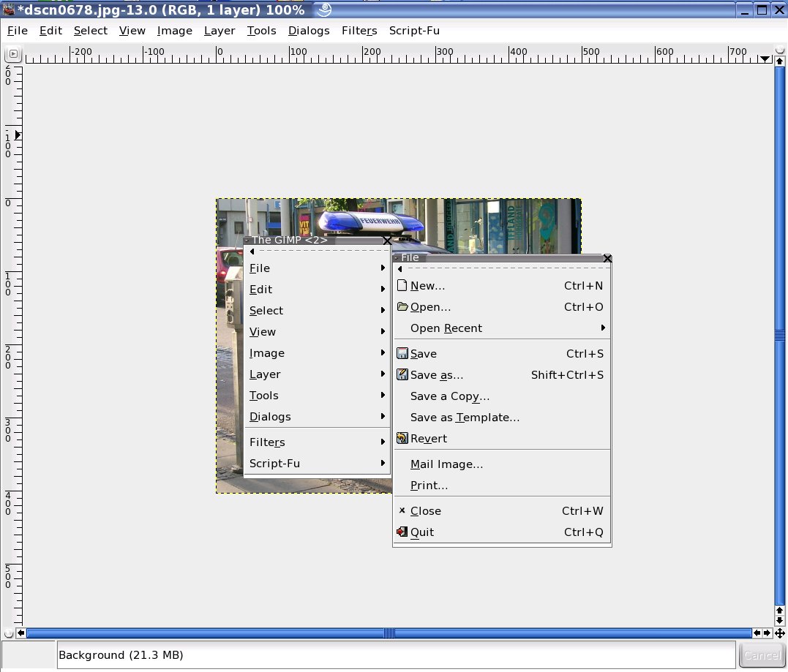
Task: Open Dialogs in the top menu bar
Action: coord(309,31)
